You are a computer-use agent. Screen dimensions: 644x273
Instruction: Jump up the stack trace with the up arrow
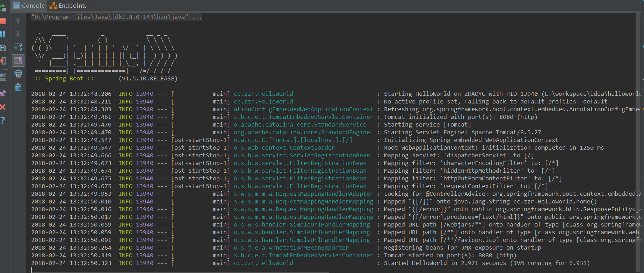[18, 21]
